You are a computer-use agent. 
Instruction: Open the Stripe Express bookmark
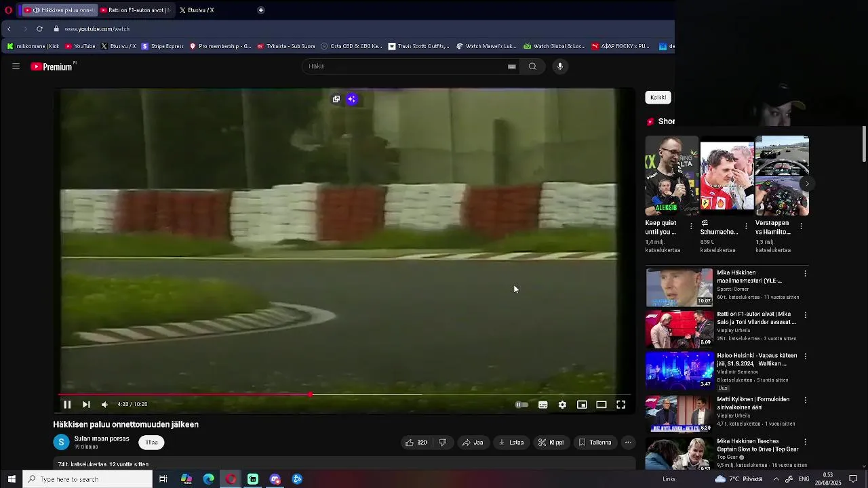point(163,46)
